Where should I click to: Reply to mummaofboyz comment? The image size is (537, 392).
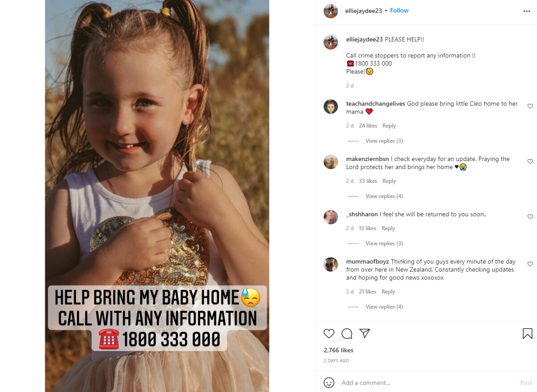click(388, 292)
